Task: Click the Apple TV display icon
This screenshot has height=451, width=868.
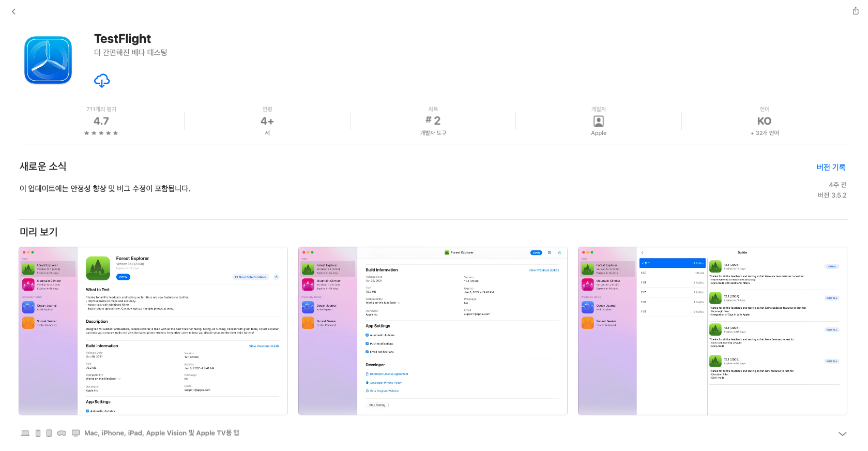Action: tap(75, 433)
